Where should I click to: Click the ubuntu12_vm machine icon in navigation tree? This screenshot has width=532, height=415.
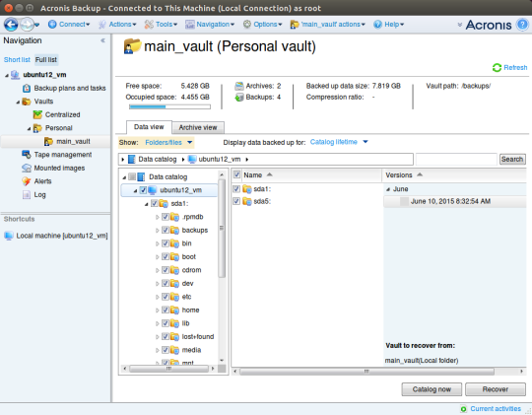coord(15,75)
